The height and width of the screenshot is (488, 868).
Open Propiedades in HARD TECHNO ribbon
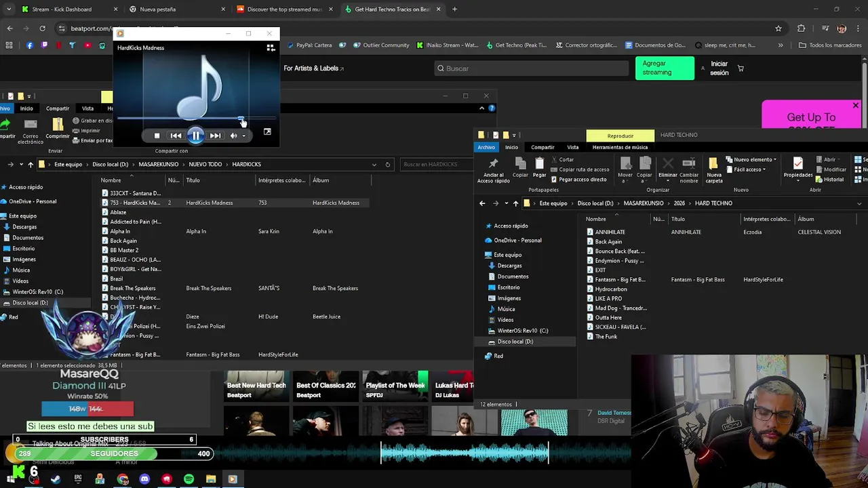pyautogui.click(x=798, y=168)
